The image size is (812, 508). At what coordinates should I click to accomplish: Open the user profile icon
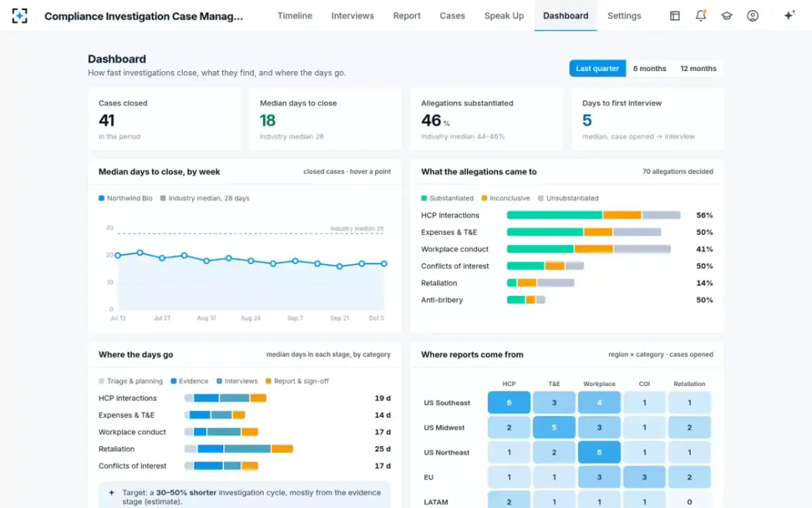[752, 16]
